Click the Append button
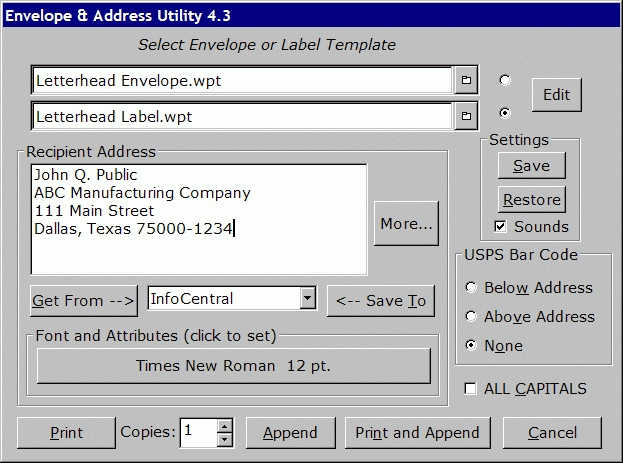Image resolution: width=623 pixels, height=463 pixels. 290,432
